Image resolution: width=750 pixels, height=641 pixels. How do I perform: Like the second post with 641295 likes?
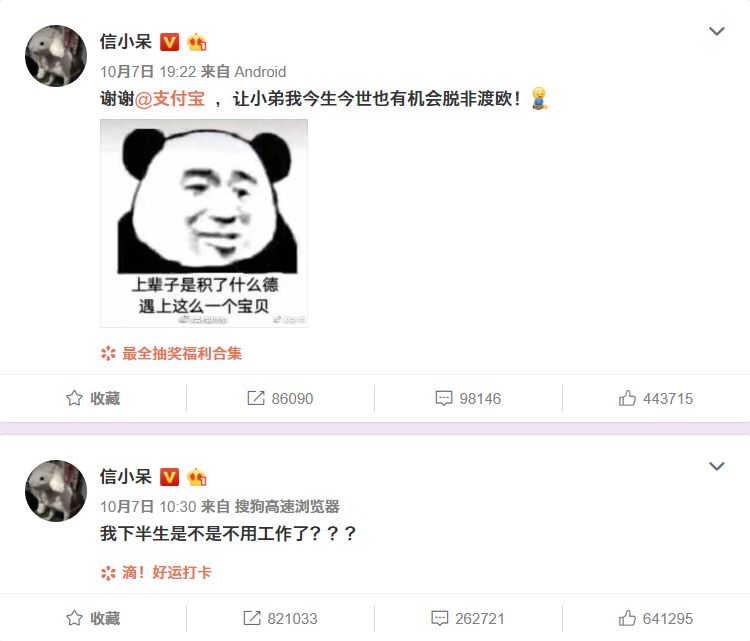[x=656, y=618]
